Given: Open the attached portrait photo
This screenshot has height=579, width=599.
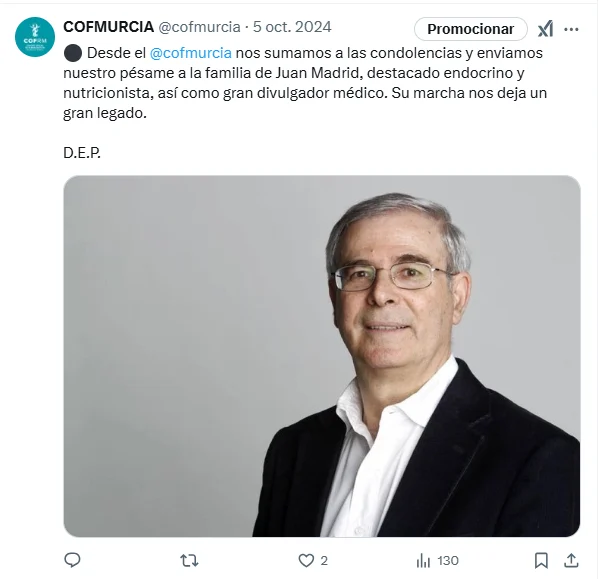Looking at the screenshot, I should click(x=322, y=356).
